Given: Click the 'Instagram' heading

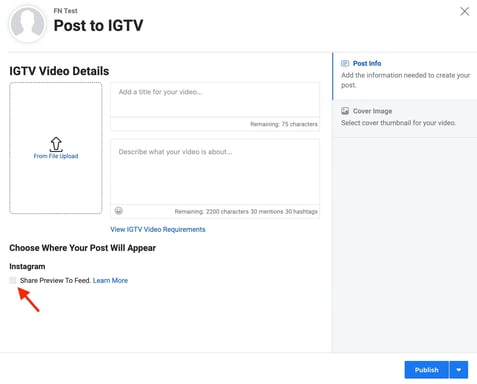Looking at the screenshot, I should click(27, 267).
